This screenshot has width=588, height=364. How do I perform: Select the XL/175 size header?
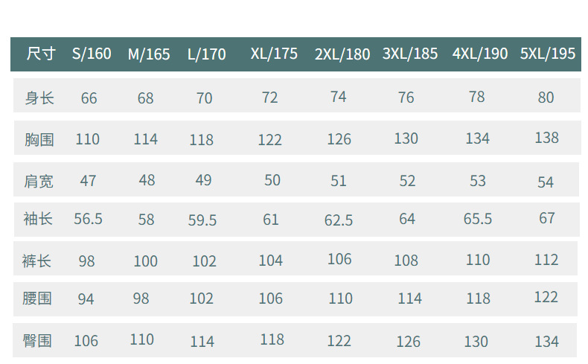point(274,54)
